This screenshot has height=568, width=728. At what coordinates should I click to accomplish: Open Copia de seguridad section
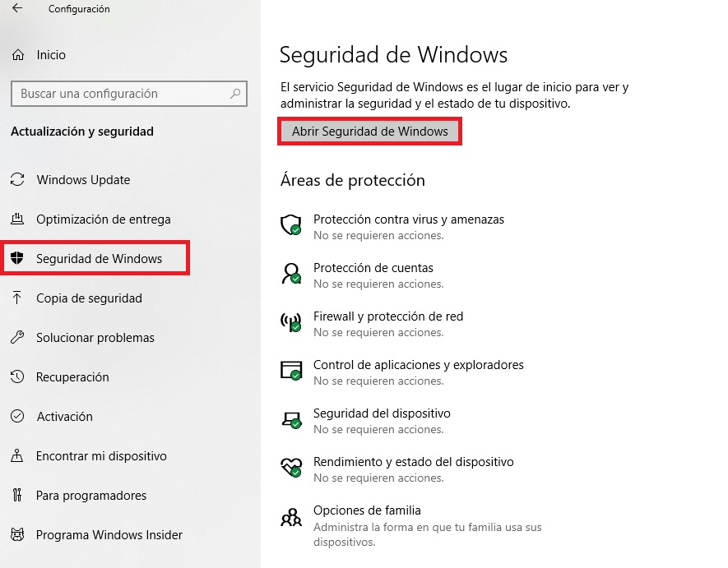(x=89, y=298)
